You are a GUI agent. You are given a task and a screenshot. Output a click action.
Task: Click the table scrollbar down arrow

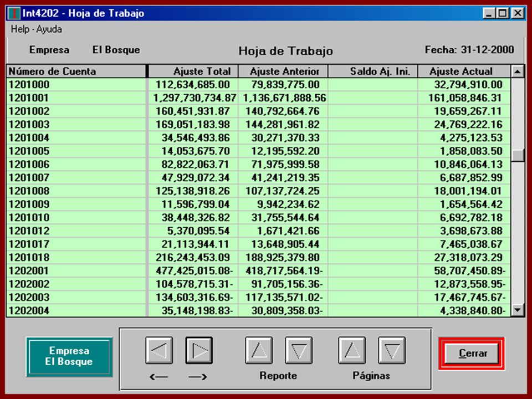[x=518, y=310]
